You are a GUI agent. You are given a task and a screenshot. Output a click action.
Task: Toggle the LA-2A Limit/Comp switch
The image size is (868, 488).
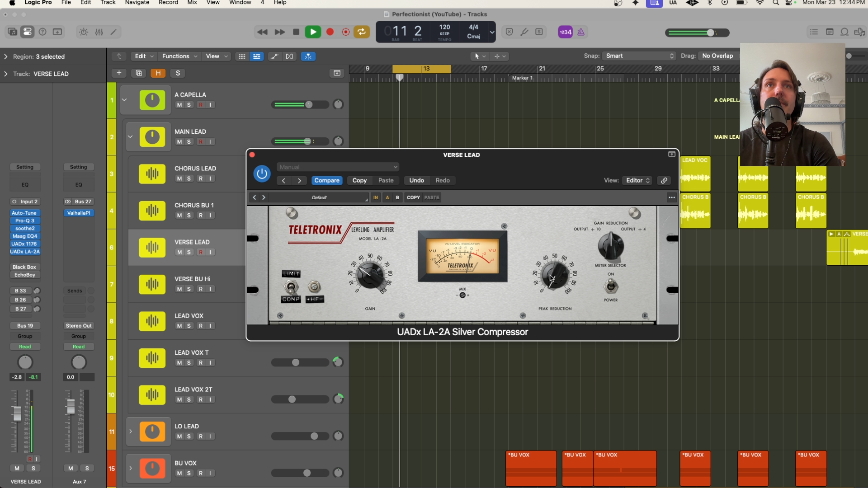tap(291, 286)
